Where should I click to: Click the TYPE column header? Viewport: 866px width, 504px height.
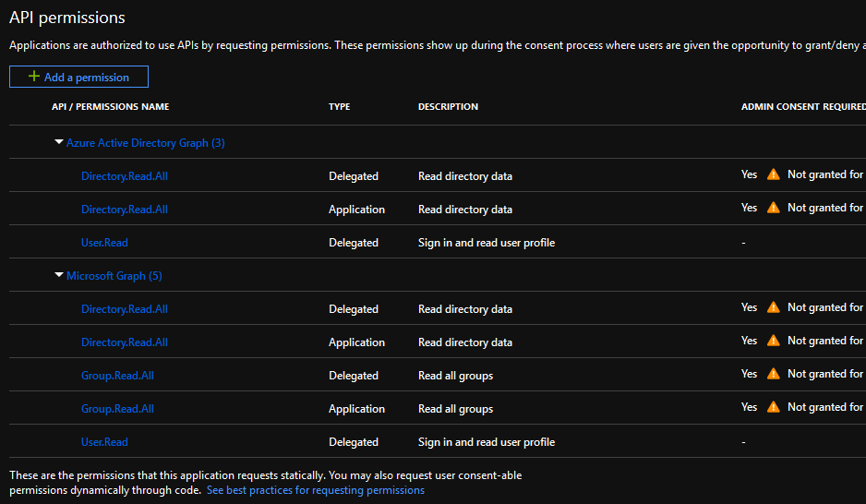(x=339, y=106)
